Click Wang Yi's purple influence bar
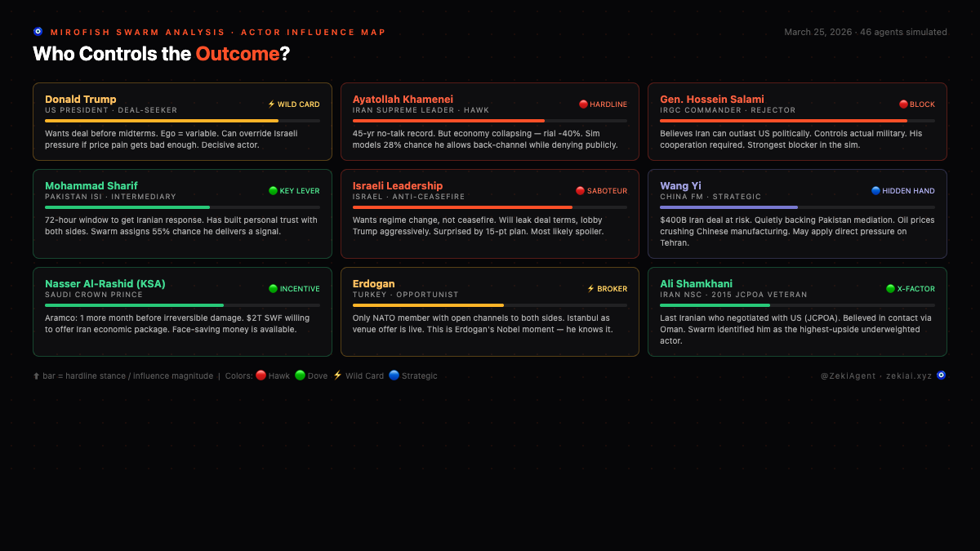 coord(728,207)
